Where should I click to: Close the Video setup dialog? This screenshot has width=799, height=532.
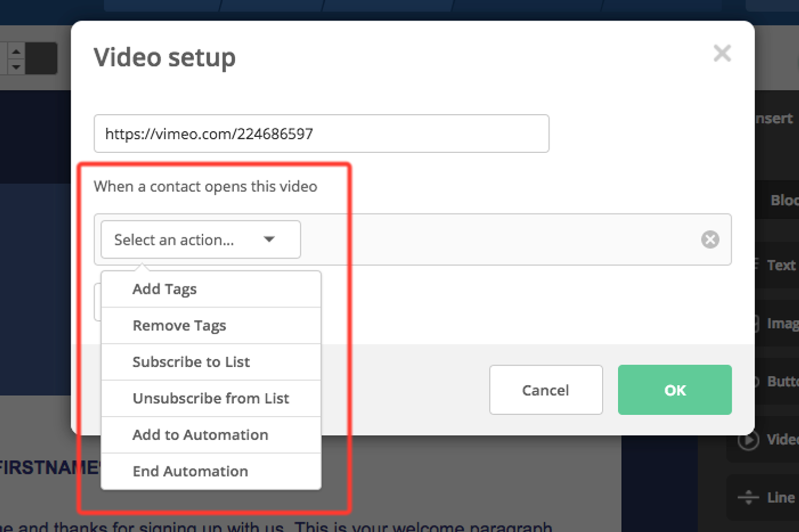pyautogui.click(x=722, y=53)
